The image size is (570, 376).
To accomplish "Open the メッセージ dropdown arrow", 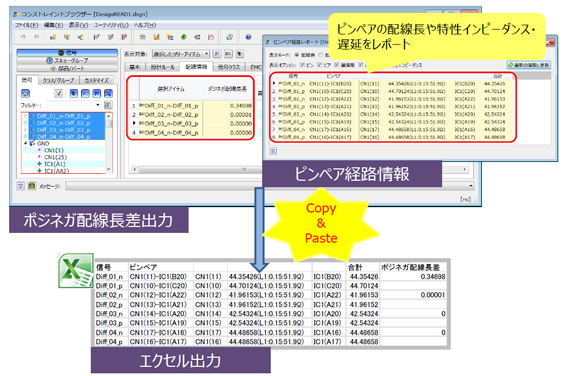I will (x=471, y=186).
